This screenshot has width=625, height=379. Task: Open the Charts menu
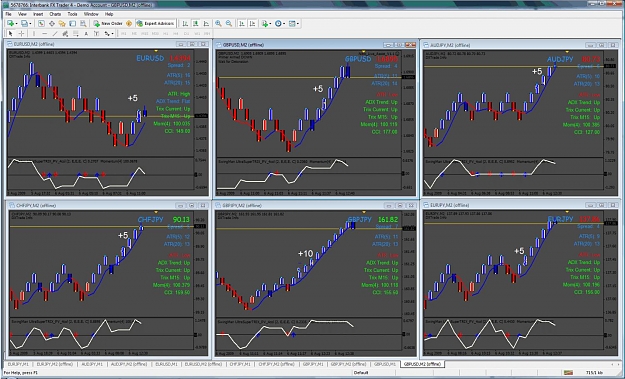pyautogui.click(x=55, y=14)
